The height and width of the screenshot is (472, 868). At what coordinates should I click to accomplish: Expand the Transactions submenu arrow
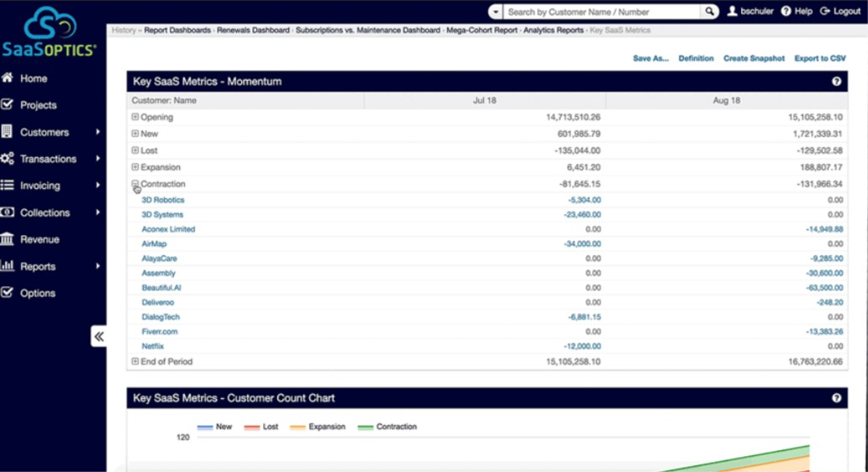pos(97,158)
